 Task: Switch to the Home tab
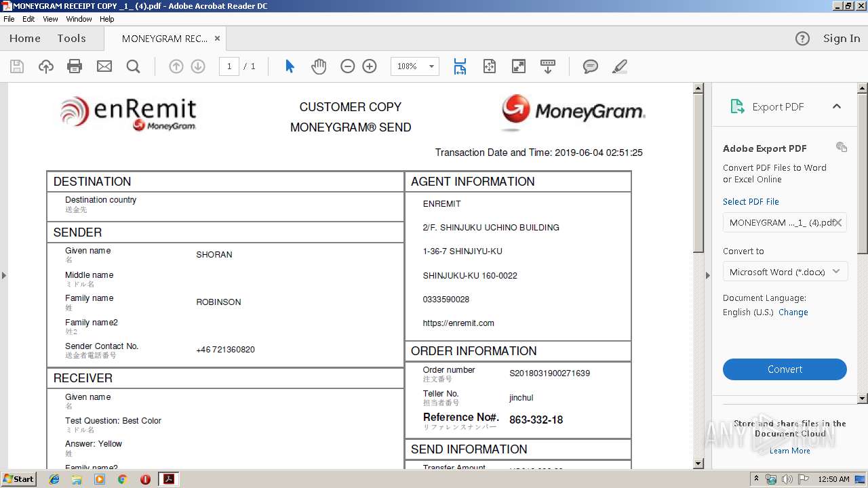click(x=25, y=39)
